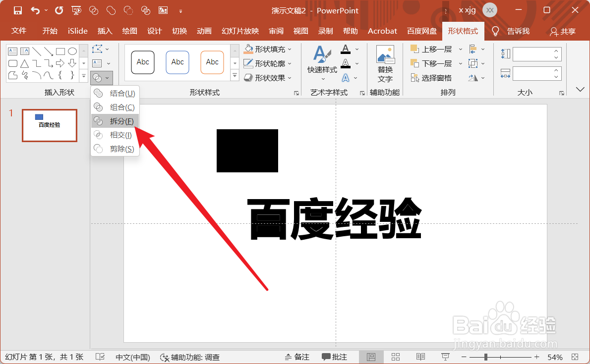Open the align objects dropdown
The height and width of the screenshot is (364, 590).
coord(477,49)
